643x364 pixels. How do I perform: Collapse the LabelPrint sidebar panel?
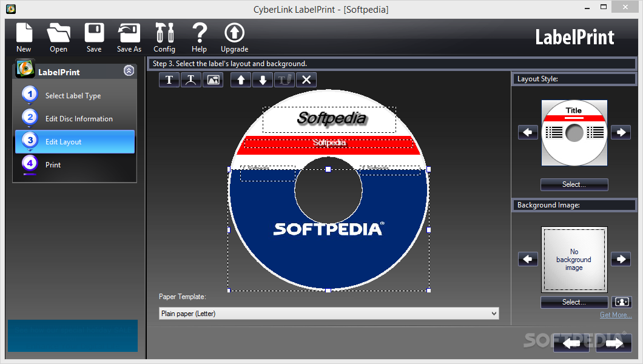pos(129,71)
